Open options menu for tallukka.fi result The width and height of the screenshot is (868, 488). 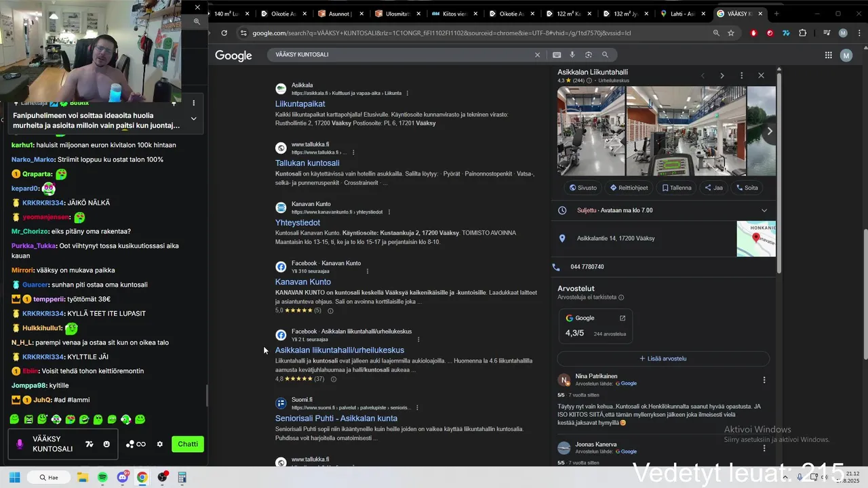click(x=353, y=152)
